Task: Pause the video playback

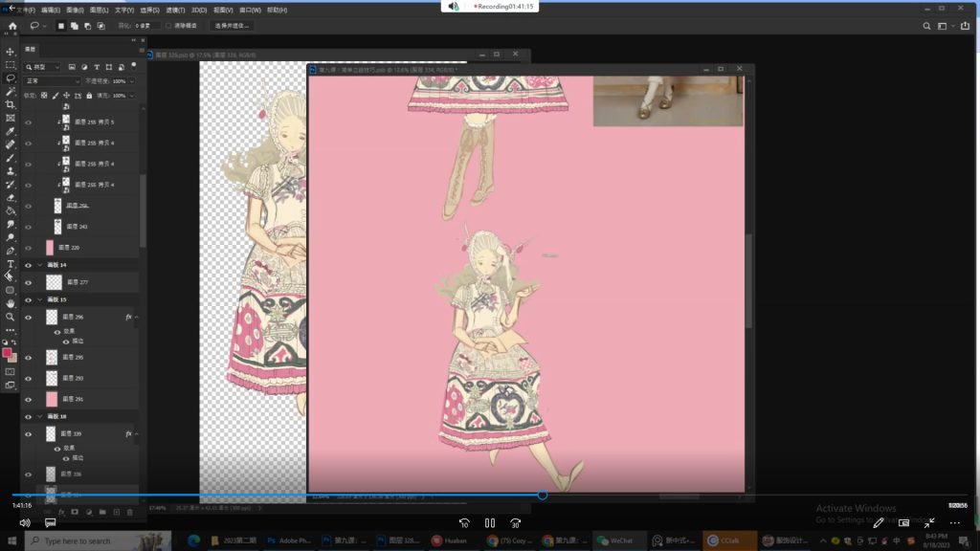Action: [490, 523]
